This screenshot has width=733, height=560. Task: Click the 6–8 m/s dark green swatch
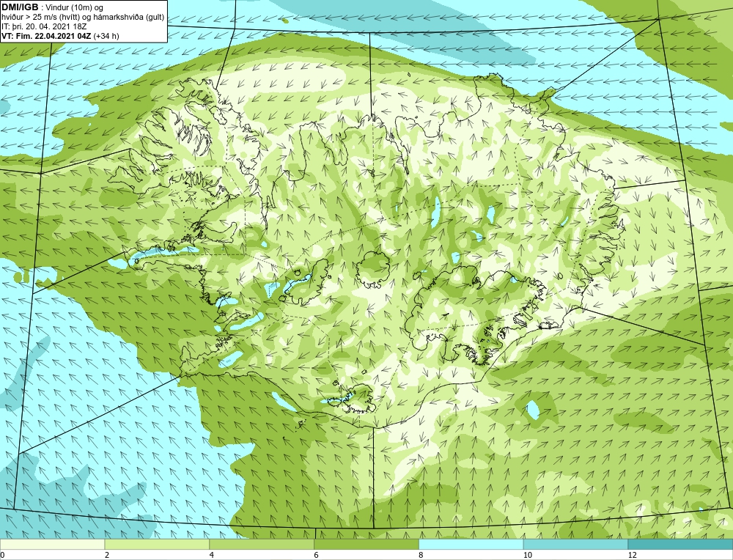click(x=366, y=545)
